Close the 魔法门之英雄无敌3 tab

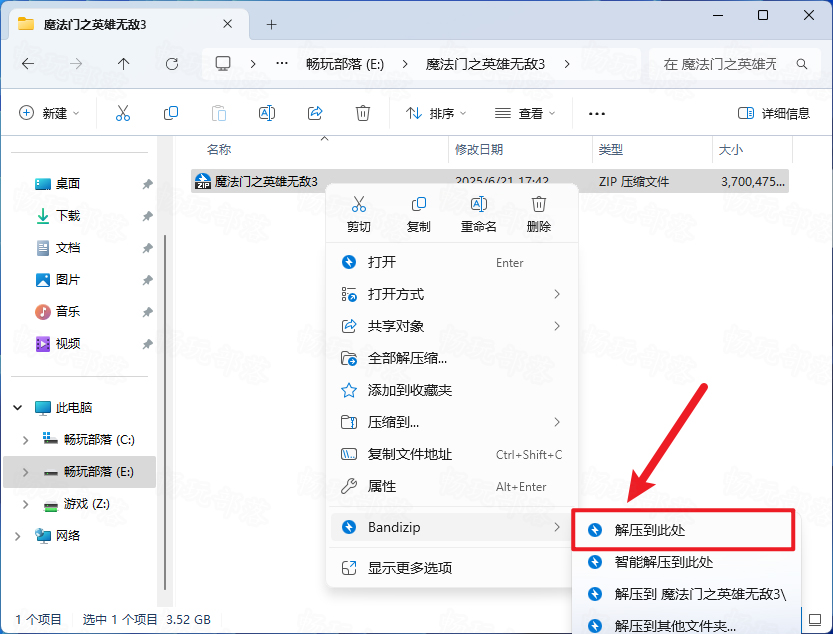coord(227,24)
